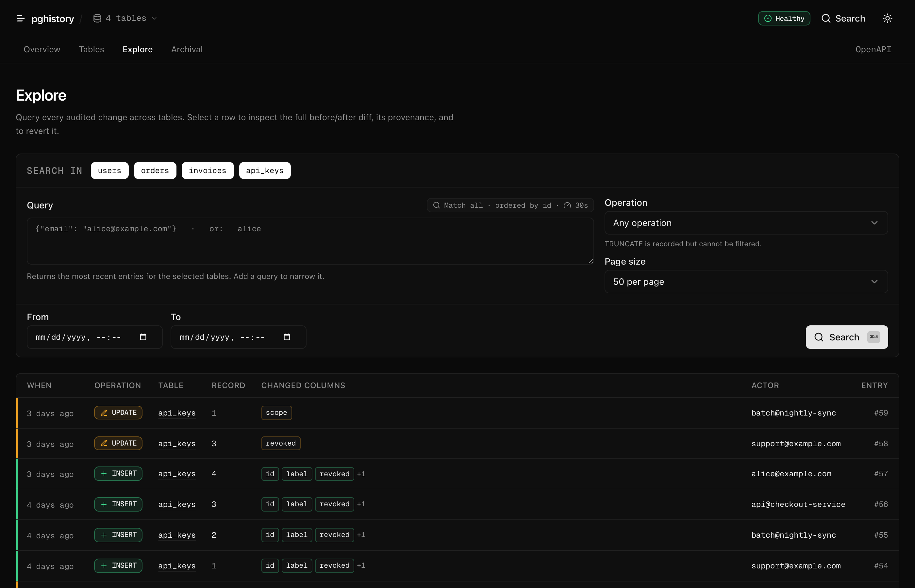The height and width of the screenshot is (588, 915).
Task: Open the 50 per page dropdown
Action: pos(746,282)
